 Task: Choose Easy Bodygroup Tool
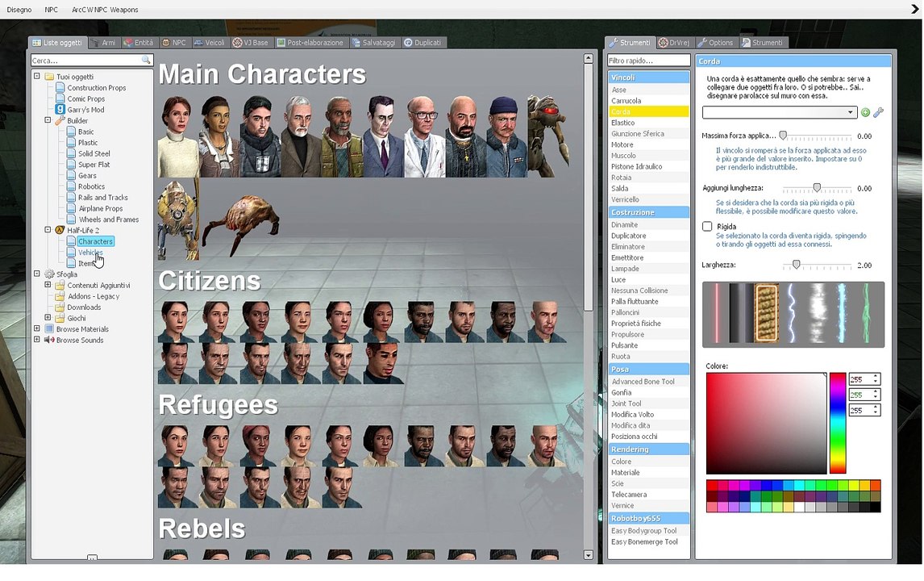[x=648, y=531]
